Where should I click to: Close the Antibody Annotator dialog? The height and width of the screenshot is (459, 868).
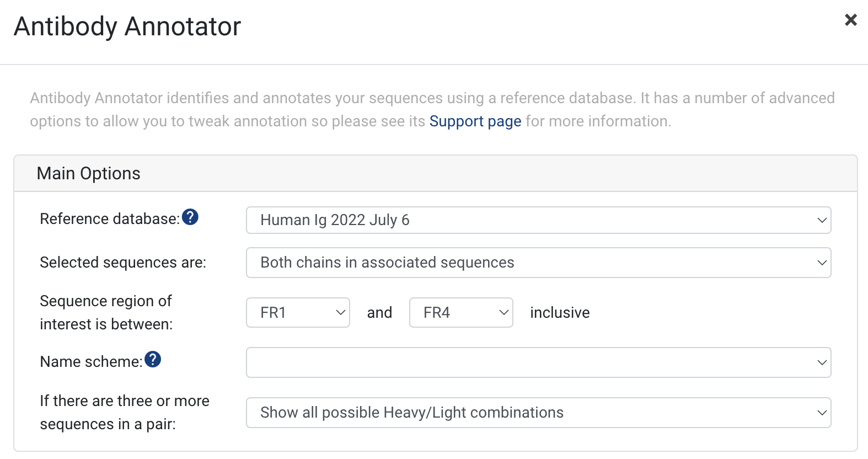point(851,20)
